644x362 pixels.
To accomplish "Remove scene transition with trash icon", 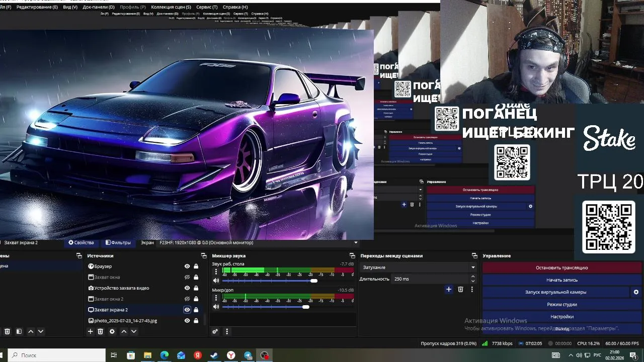I will [460, 289].
